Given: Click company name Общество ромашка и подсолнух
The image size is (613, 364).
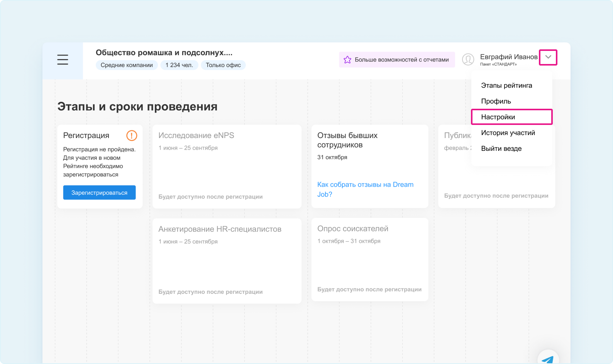Looking at the screenshot, I should [164, 52].
